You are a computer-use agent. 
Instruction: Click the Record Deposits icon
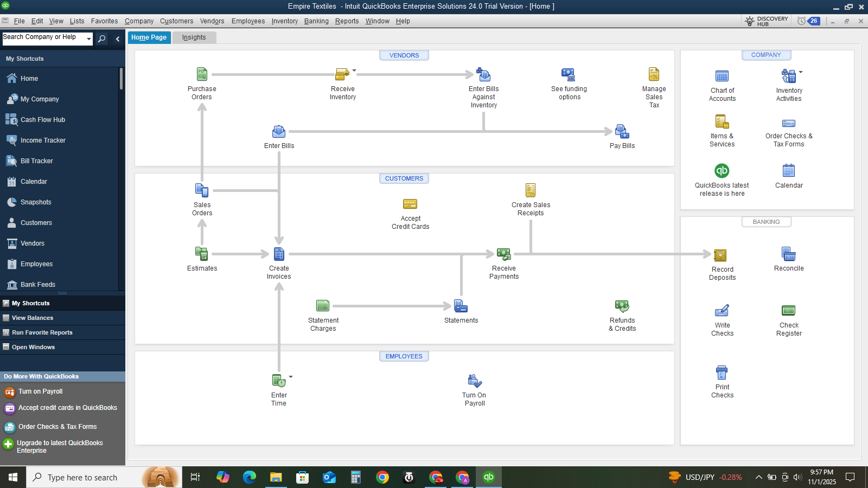pyautogui.click(x=720, y=255)
